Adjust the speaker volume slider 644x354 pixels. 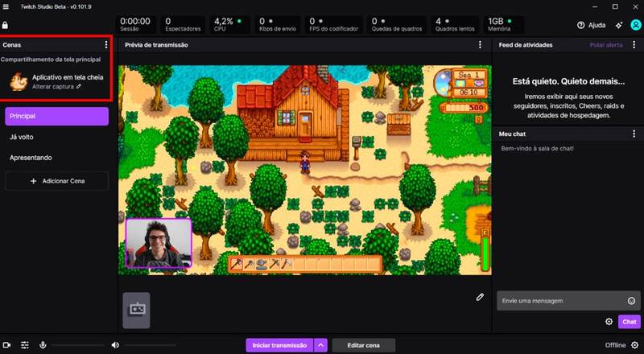tap(151, 345)
